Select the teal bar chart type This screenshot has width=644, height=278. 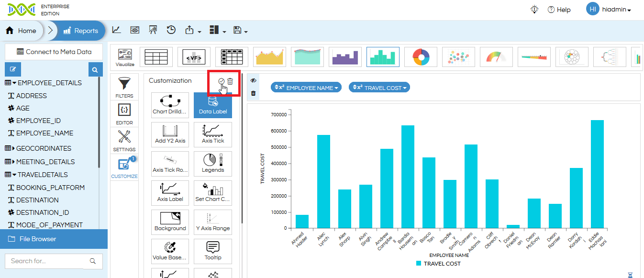(383, 57)
